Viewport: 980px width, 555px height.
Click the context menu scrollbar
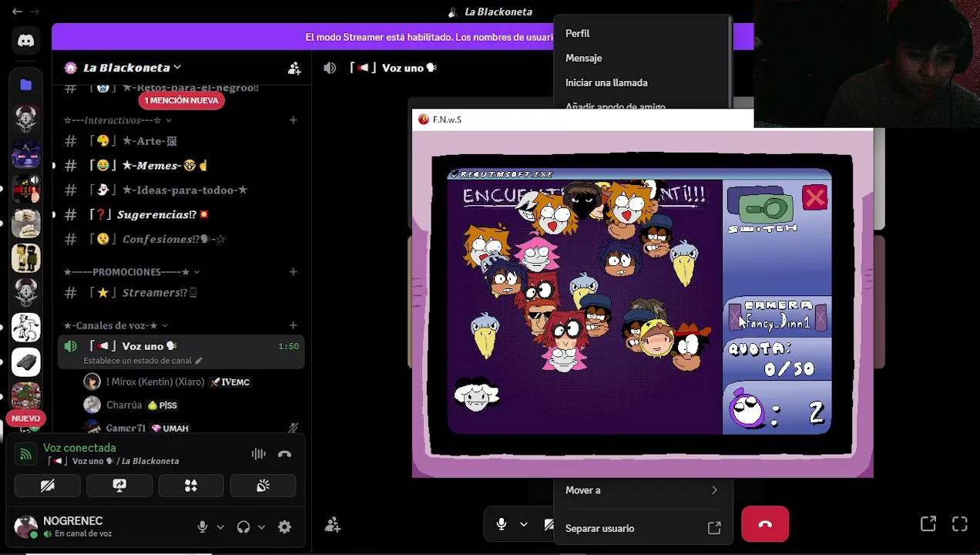pyautogui.click(x=729, y=62)
